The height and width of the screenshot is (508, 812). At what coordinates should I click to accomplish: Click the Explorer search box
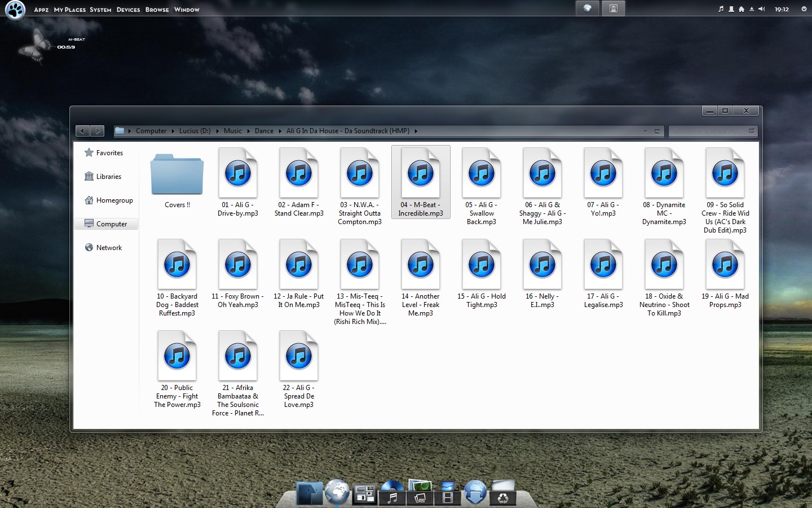tap(713, 131)
